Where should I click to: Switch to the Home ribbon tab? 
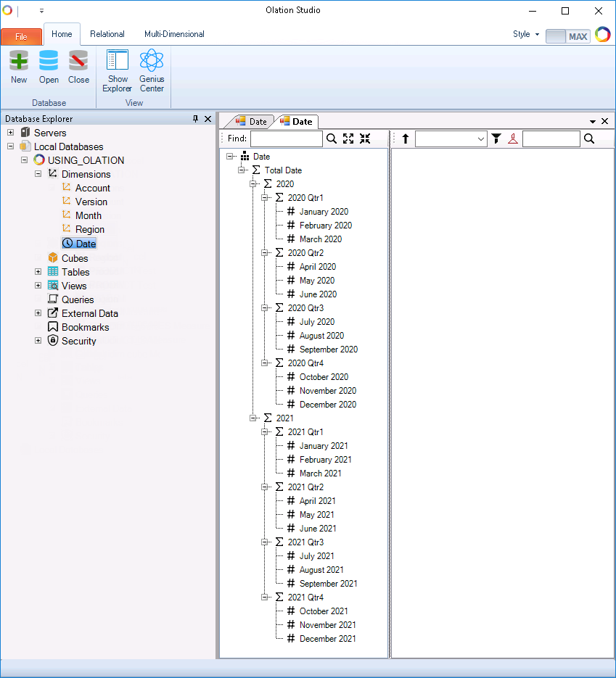(x=62, y=34)
